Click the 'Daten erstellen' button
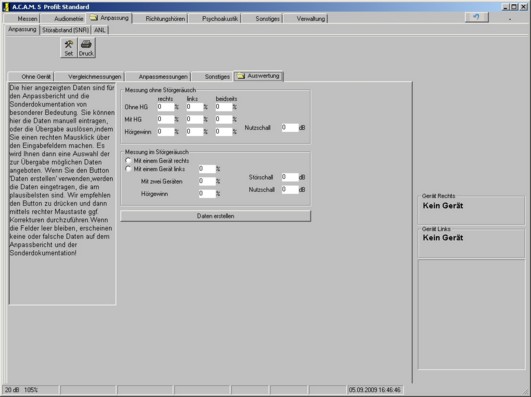 215,216
